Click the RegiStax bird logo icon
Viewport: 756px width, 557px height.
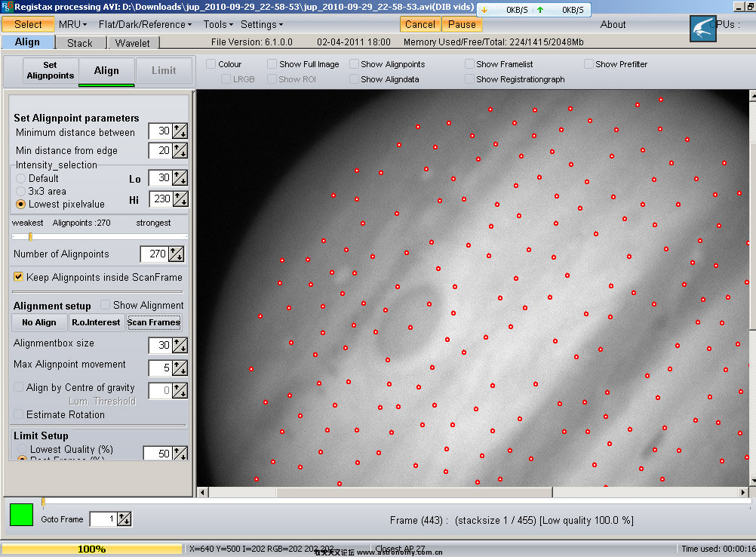coord(702,29)
